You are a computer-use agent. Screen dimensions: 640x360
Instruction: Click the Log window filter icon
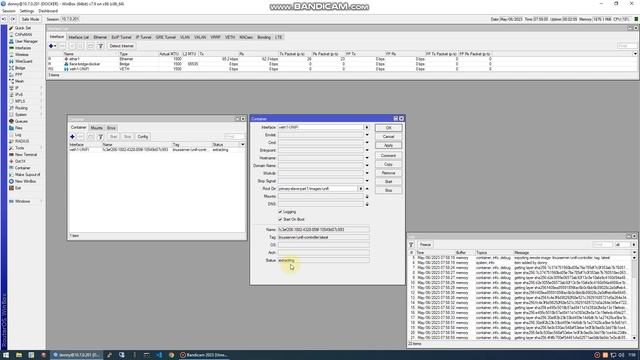pos(411,244)
